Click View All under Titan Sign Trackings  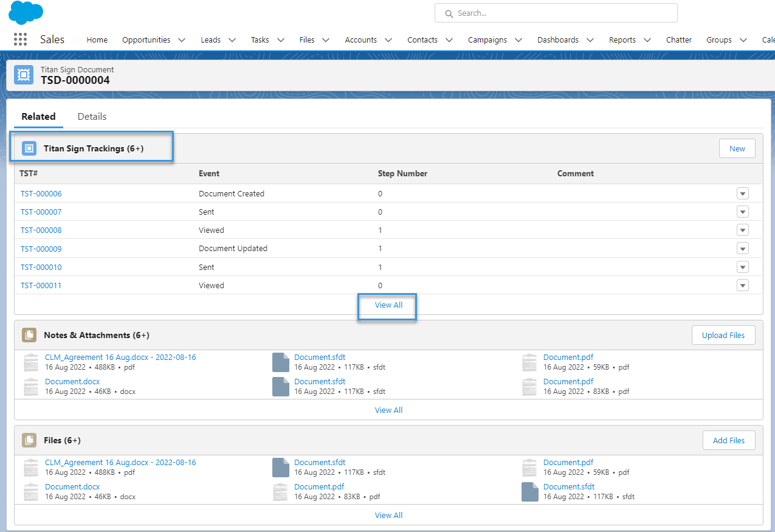coord(388,305)
